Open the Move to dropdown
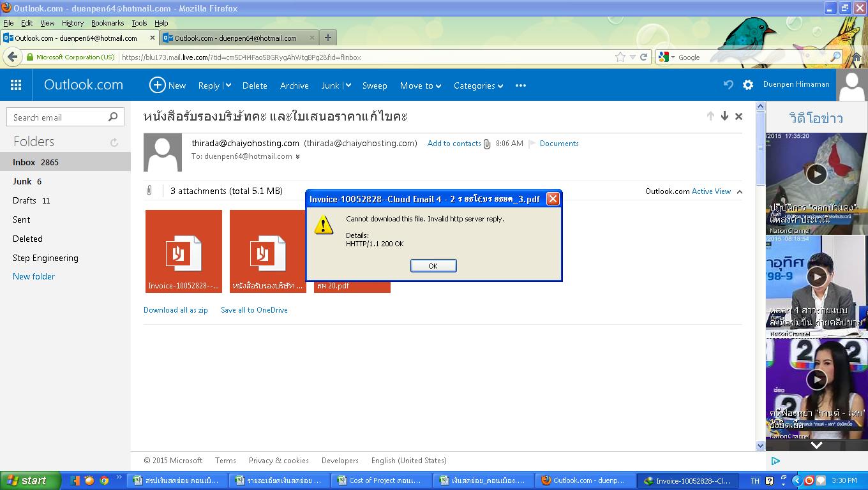The width and height of the screenshot is (868, 490). tap(421, 85)
